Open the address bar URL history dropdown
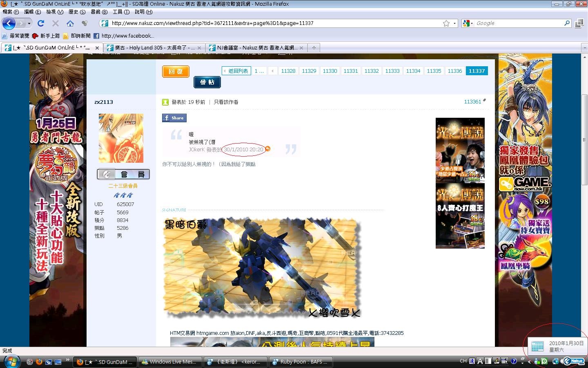The width and height of the screenshot is (588, 368). pyautogui.click(x=454, y=23)
